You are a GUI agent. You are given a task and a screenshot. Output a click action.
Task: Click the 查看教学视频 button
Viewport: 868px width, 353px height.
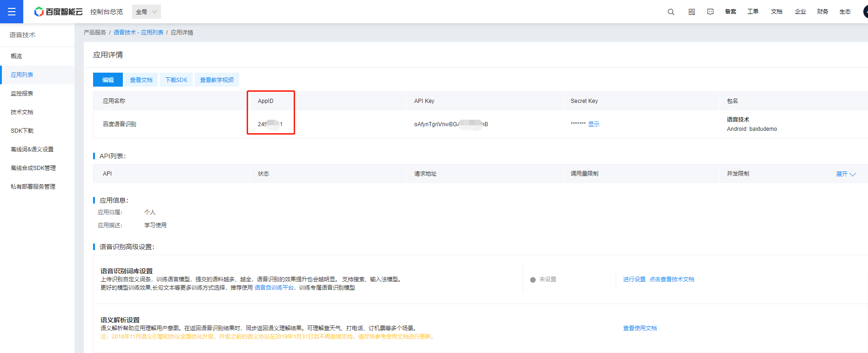click(x=217, y=80)
